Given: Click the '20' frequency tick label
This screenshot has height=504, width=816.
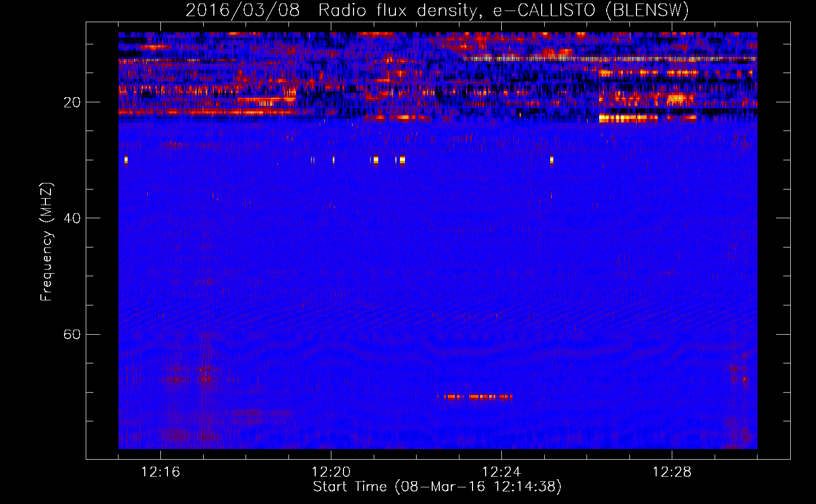Looking at the screenshot, I should [x=72, y=102].
